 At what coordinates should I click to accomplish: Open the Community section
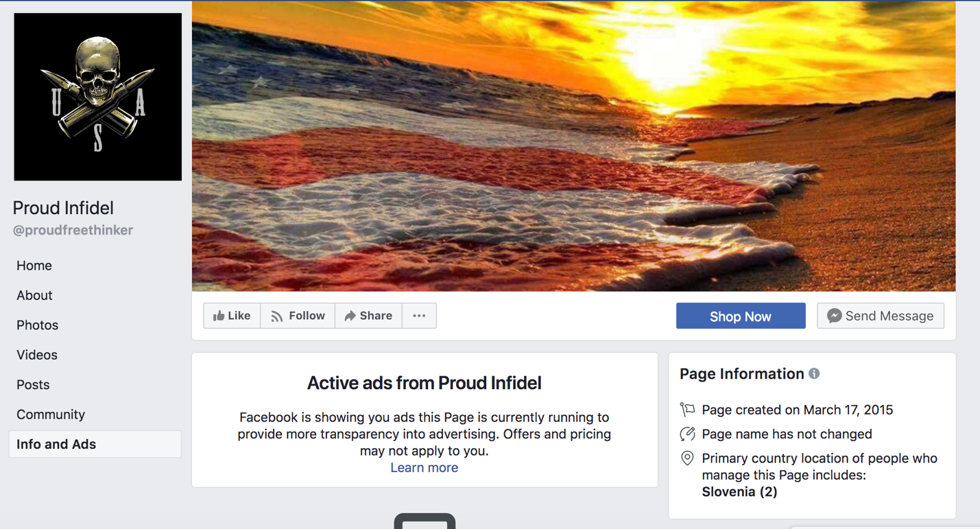51,414
